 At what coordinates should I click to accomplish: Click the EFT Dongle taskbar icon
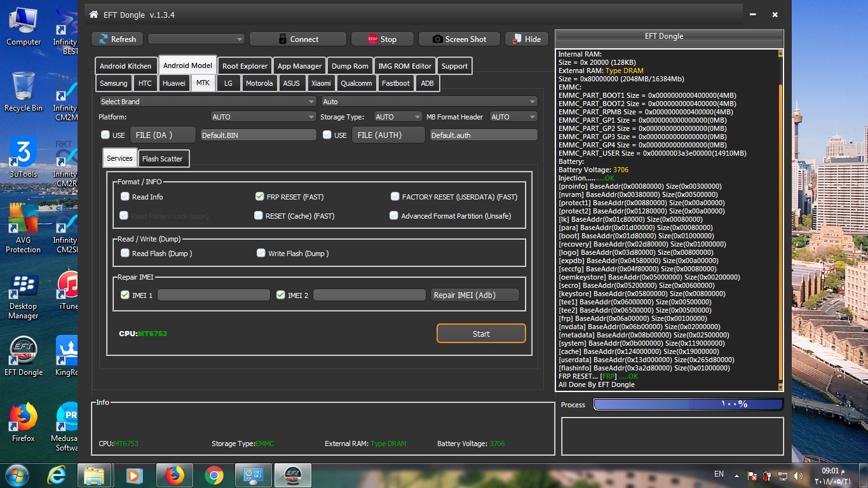pyautogui.click(x=294, y=475)
